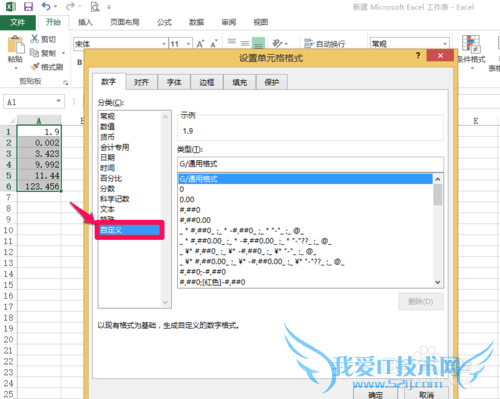Select cell containing 123.456
The height and width of the screenshot is (399, 500).
[x=39, y=186]
